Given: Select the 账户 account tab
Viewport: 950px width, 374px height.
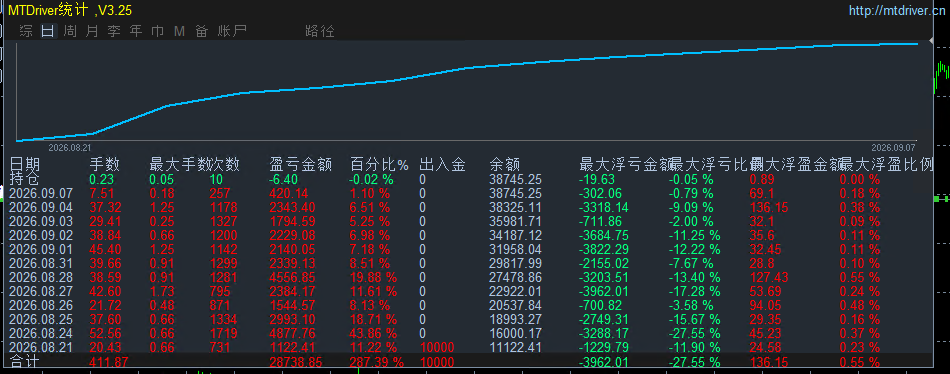Looking at the screenshot, I should 232,31.
